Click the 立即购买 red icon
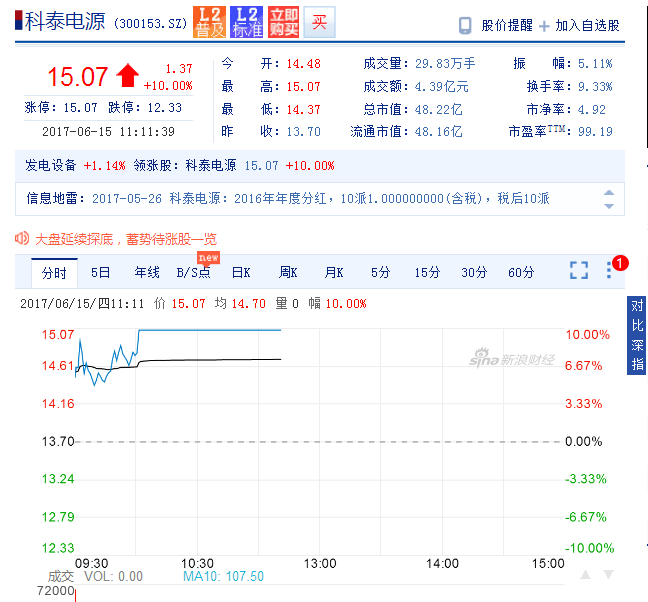648x602 pixels. (x=282, y=22)
